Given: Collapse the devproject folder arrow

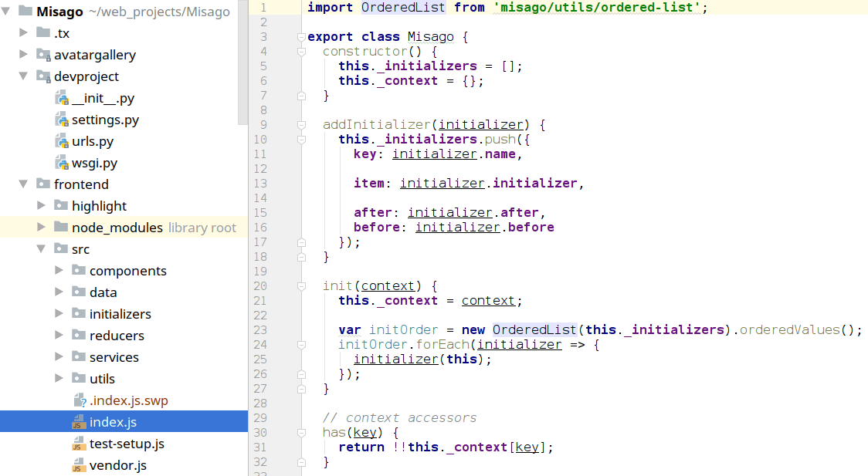Looking at the screenshot, I should (x=24, y=76).
